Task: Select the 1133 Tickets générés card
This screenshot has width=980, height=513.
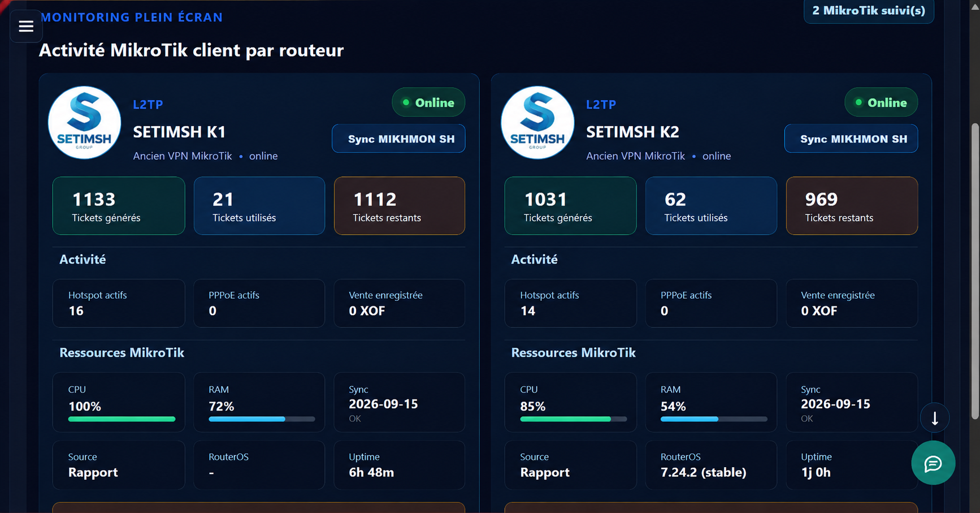Action: tap(119, 206)
